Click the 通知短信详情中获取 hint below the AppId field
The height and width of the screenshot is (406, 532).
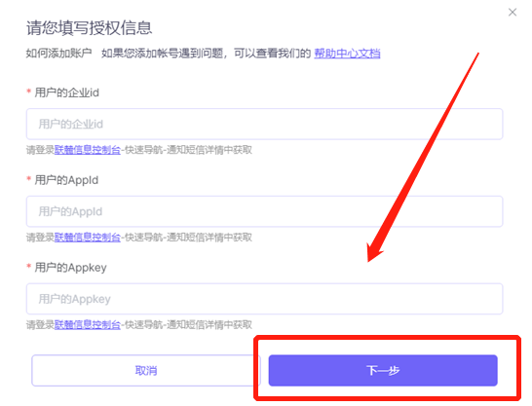[x=209, y=238]
